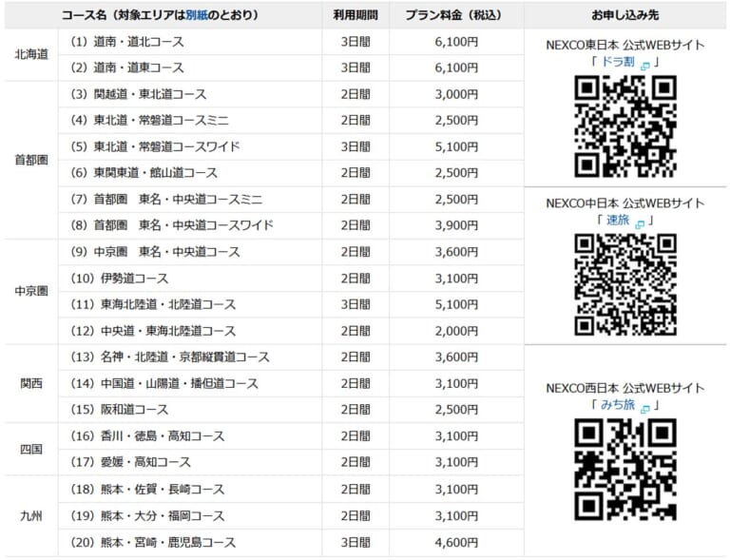Click the 利用期間 column header
Viewport: 730px width, 560px height.
(355, 16)
